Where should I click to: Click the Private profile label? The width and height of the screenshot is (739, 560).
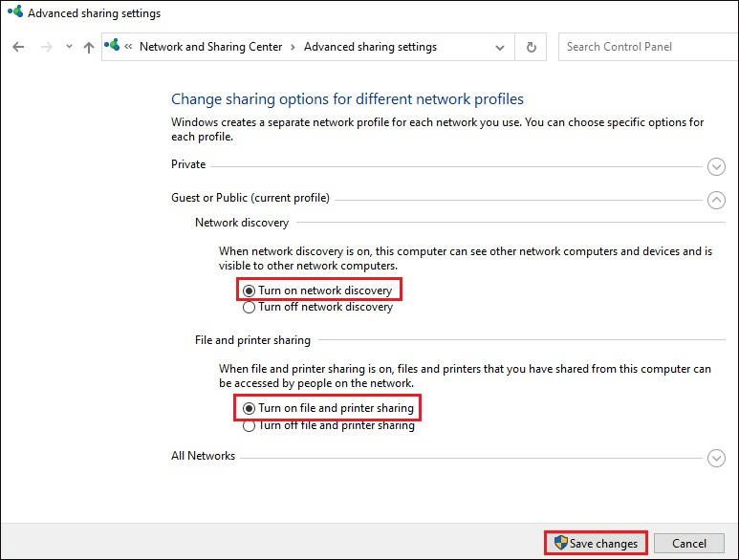pos(188,164)
